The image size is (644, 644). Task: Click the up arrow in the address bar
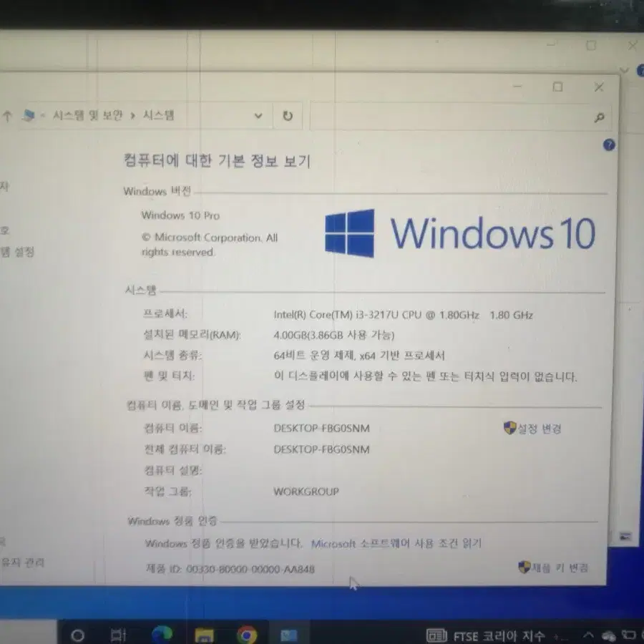pyautogui.click(x=7, y=116)
